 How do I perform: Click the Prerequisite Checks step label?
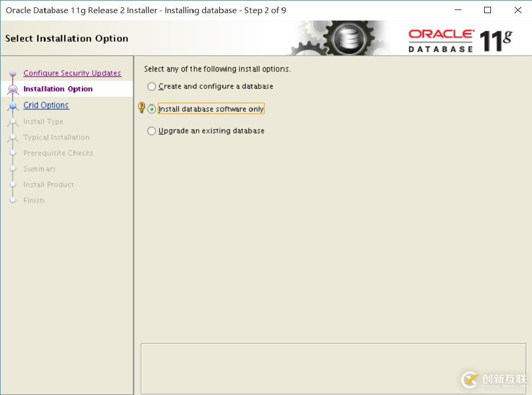pyautogui.click(x=58, y=153)
